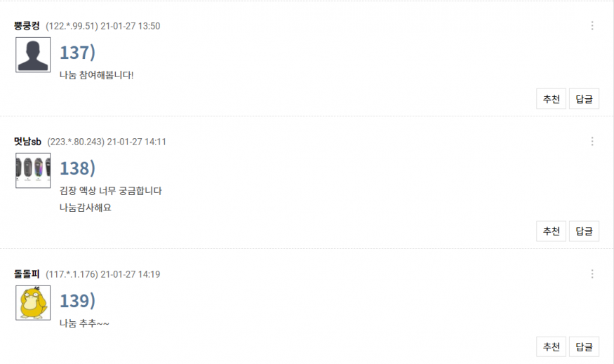Click the comment text 나눔 참여해봅니다!
This screenshot has height=364, width=614.
pyautogui.click(x=97, y=75)
